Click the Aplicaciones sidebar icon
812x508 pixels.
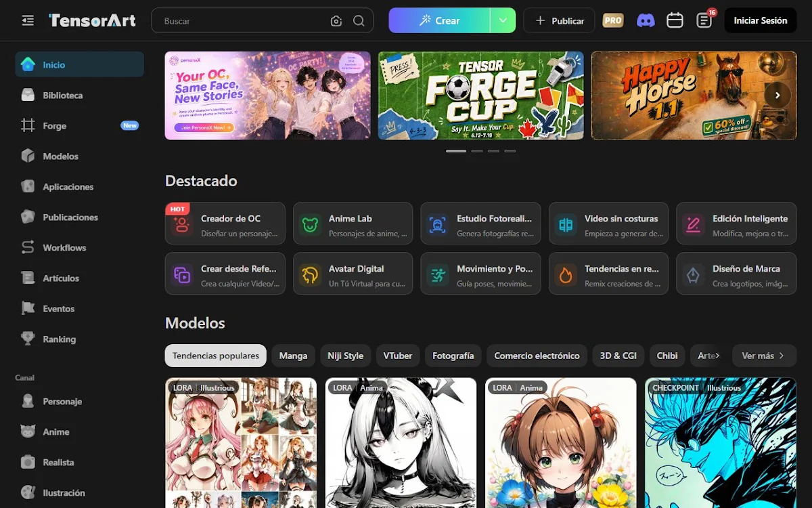click(x=28, y=186)
